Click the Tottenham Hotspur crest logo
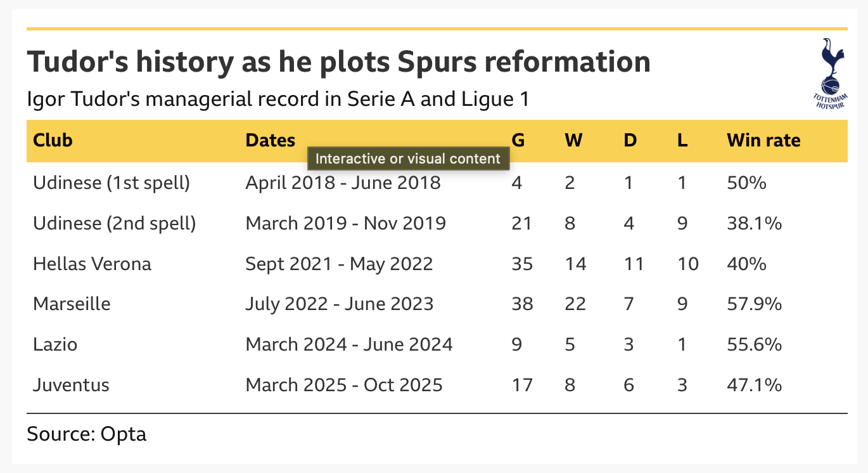 pos(829,73)
